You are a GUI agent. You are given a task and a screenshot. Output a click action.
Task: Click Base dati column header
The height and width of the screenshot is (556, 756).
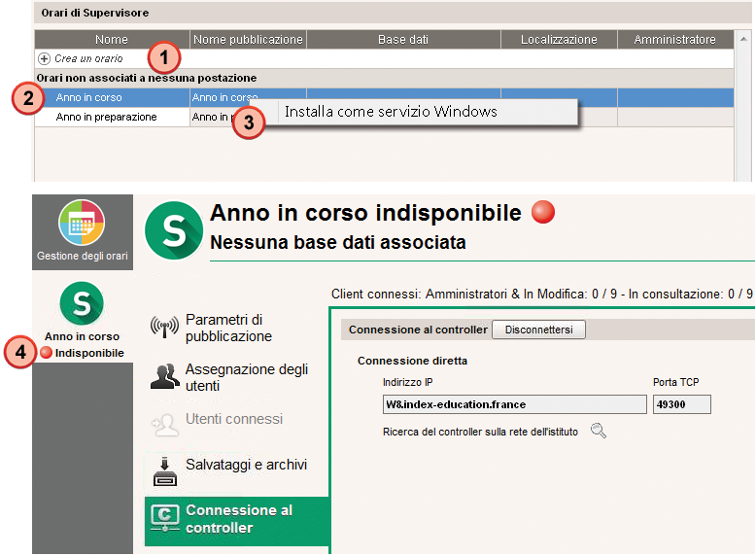coord(403,40)
